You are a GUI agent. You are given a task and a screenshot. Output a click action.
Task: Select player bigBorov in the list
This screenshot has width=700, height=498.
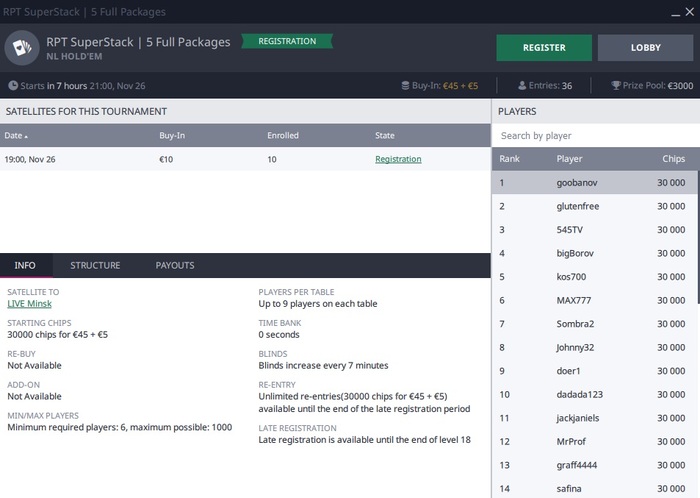(594, 253)
